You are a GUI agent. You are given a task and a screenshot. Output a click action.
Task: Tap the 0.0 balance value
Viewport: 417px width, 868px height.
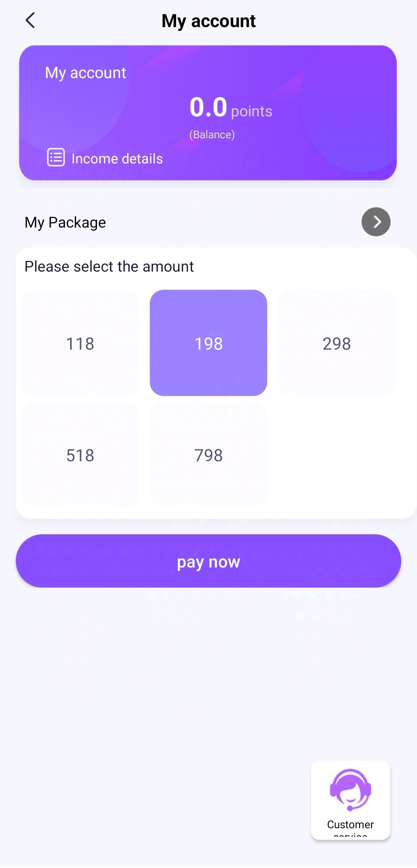click(x=208, y=107)
